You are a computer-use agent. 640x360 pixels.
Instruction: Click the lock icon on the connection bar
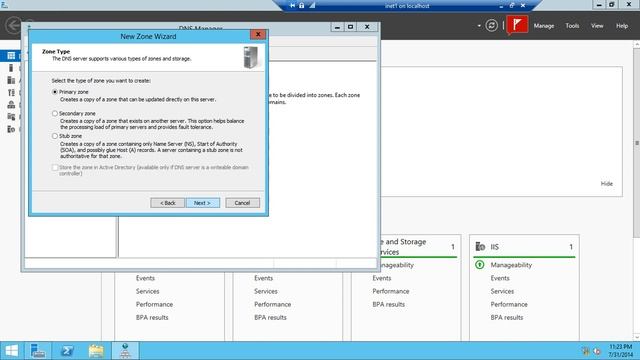(302, 6)
